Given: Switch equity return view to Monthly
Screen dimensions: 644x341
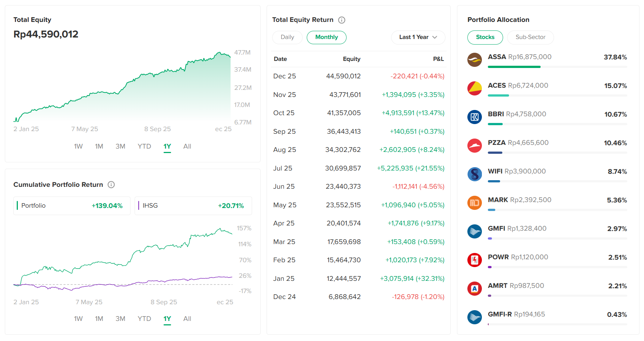Looking at the screenshot, I should (x=326, y=37).
